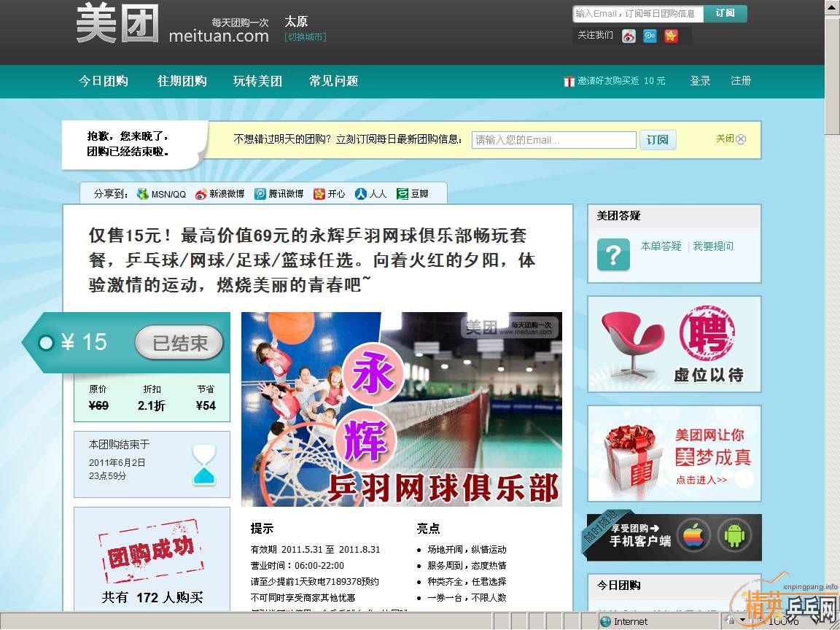This screenshot has height=630, width=840.
Task: Click the 已结束 ended deal button
Action: point(179,343)
